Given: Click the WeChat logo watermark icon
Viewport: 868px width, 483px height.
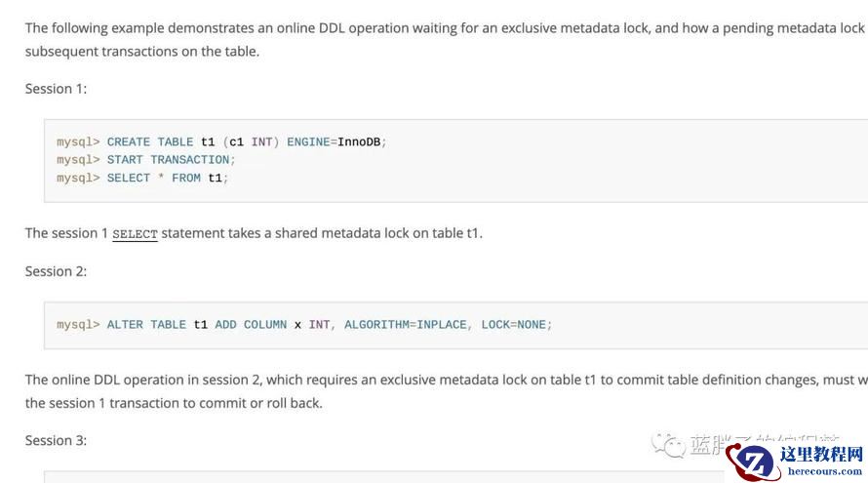Looking at the screenshot, I should point(669,445).
